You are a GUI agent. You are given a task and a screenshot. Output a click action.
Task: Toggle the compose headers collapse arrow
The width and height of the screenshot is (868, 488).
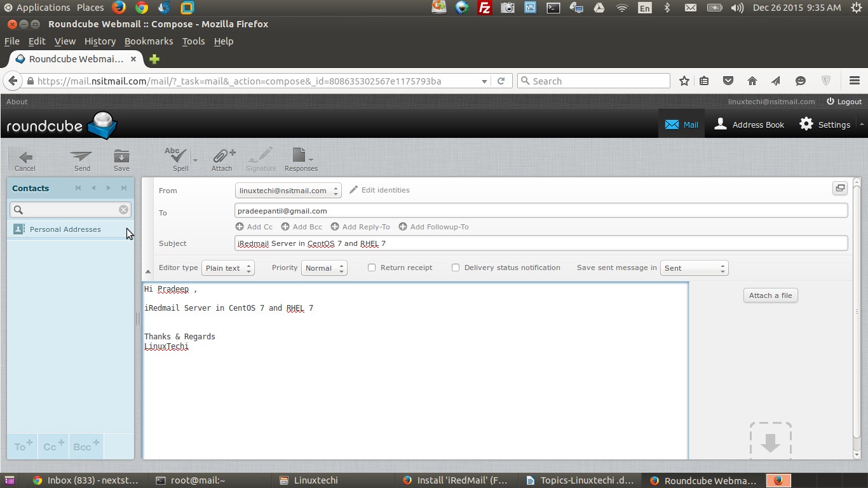pos(148,271)
